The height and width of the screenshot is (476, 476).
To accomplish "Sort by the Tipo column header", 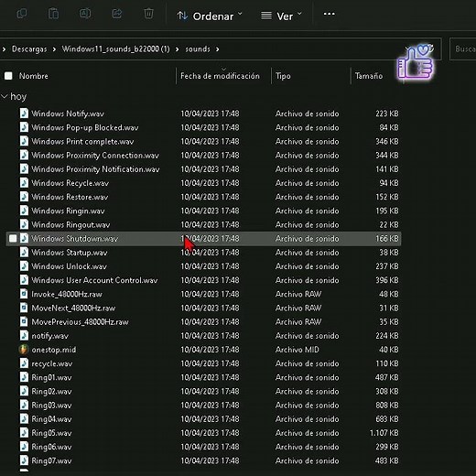I will 283,76.
